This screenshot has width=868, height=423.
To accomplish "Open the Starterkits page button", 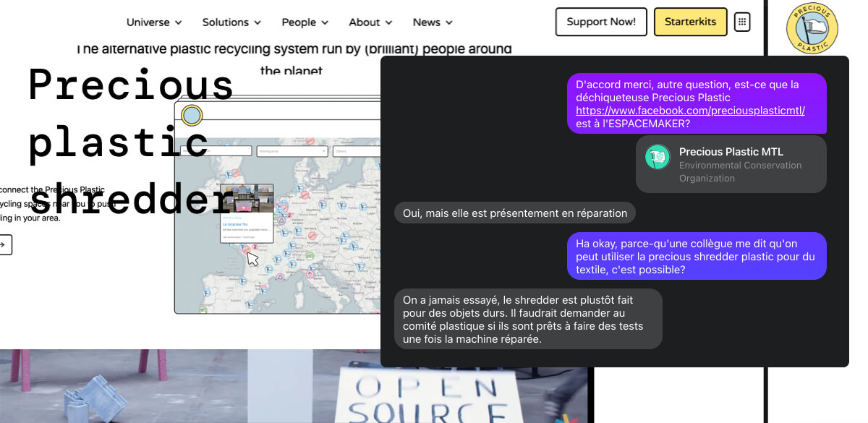I will 690,22.
